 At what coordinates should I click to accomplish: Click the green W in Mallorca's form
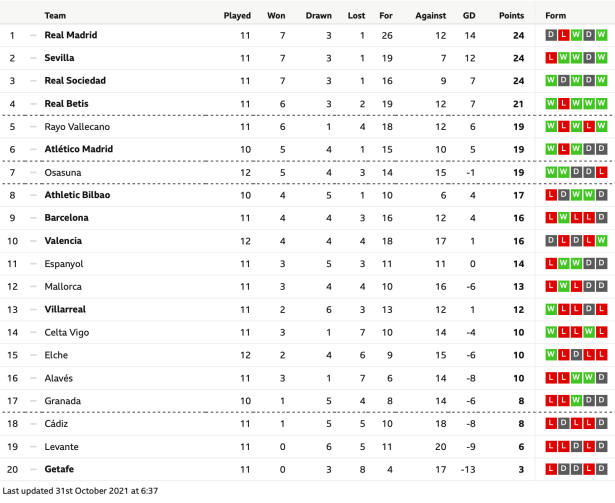(564, 287)
